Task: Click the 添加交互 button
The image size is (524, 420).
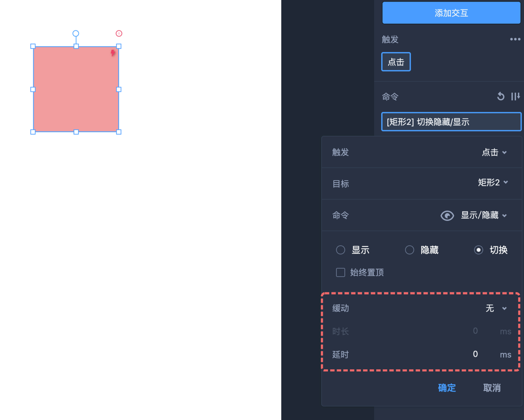Action: point(451,13)
